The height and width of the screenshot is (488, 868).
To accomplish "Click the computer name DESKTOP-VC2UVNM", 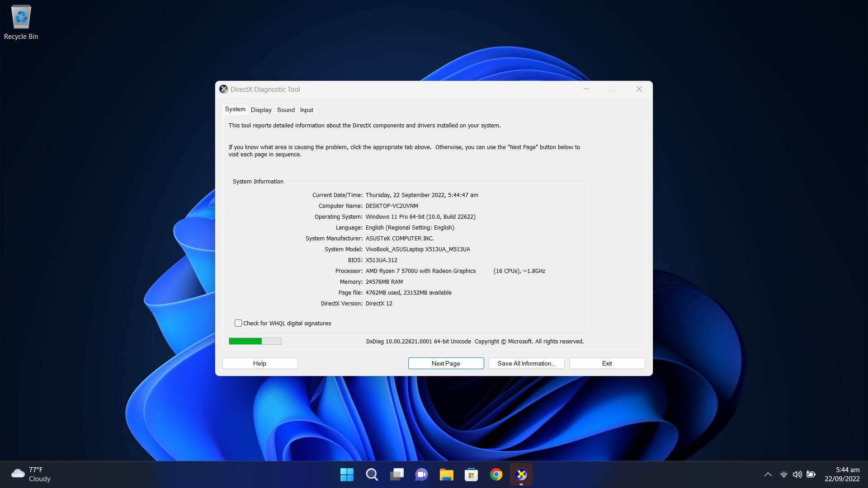I will pyautogui.click(x=392, y=206).
